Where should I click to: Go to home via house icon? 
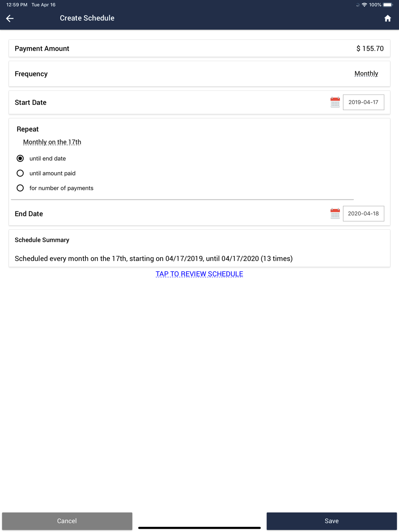coord(387,18)
